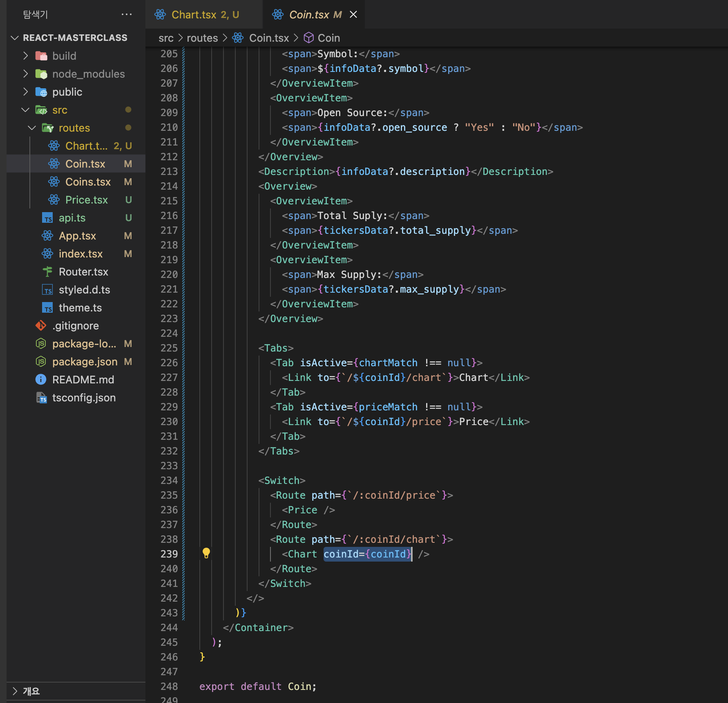Click the lightbulb quick-fix icon on line 239
The image size is (728, 703).
click(206, 553)
